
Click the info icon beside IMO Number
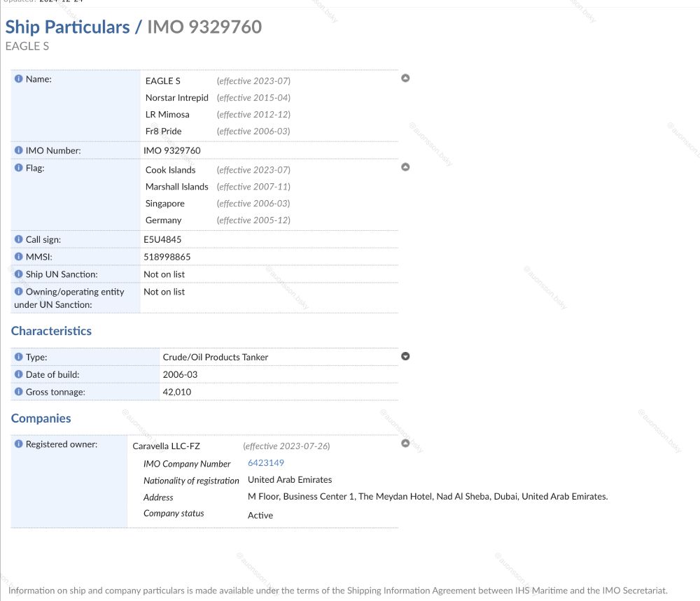[x=18, y=150]
